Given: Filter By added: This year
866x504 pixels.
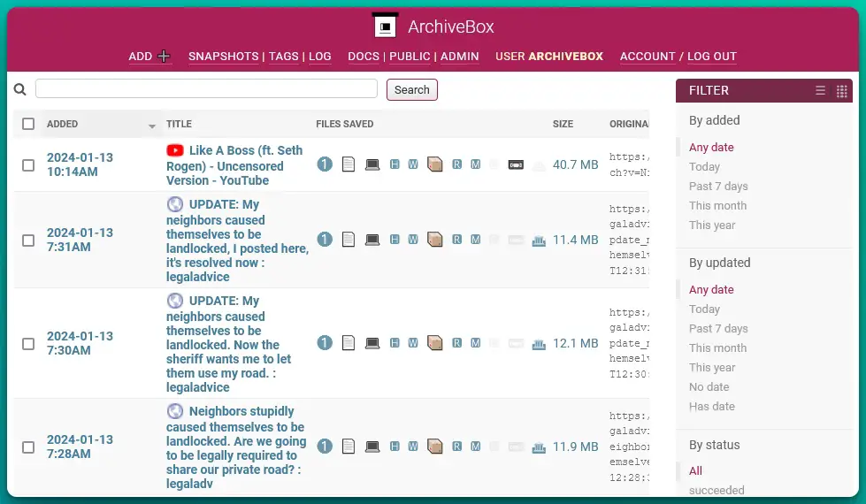Looking at the screenshot, I should (x=712, y=225).
